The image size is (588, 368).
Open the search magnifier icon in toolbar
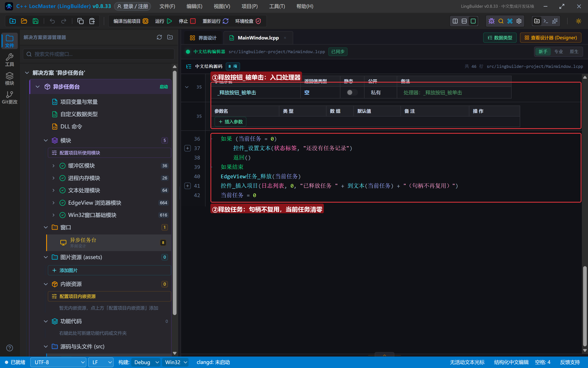coord(501,21)
